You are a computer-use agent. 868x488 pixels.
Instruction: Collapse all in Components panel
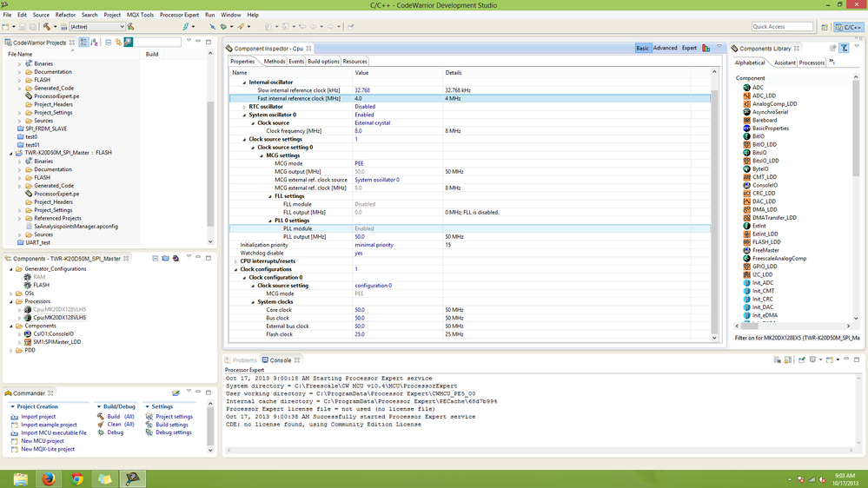coord(155,259)
